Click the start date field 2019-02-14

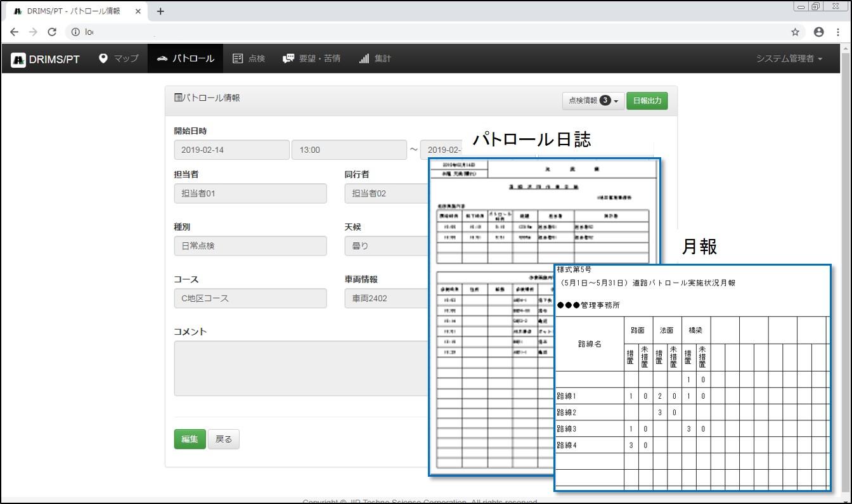[x=231, y=150]
